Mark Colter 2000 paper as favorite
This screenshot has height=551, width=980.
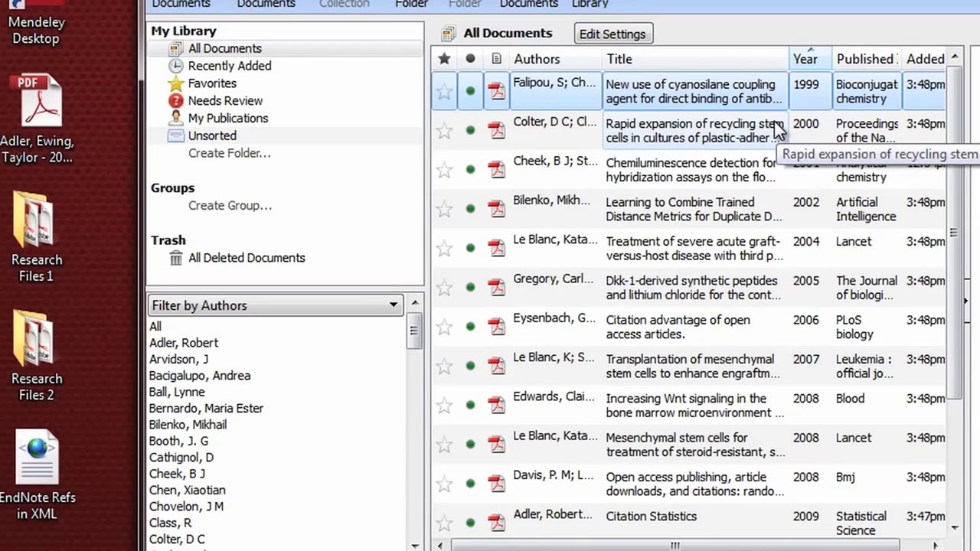pyautogui.click(x=444, y=131)
